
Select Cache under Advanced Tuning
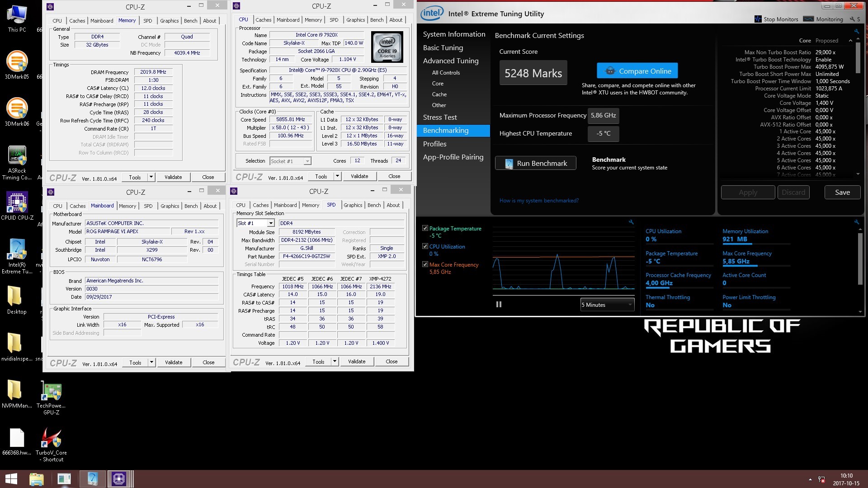(439, 94)
